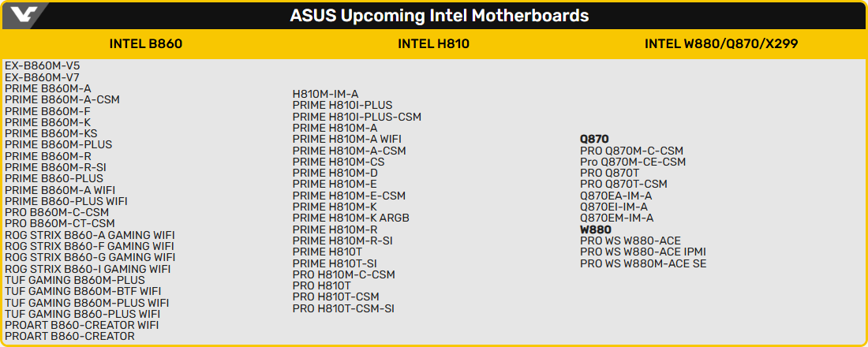Screen dimensions: 868x347
Task: Click the Q870EI-IM-A entry
Action: pyautogui.click(x=616, y=207)
